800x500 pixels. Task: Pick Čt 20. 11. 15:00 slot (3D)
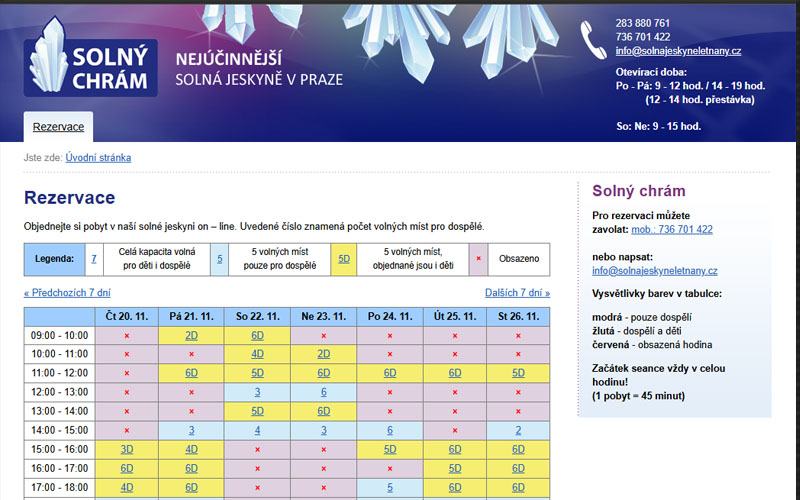[x=127, y=449]
